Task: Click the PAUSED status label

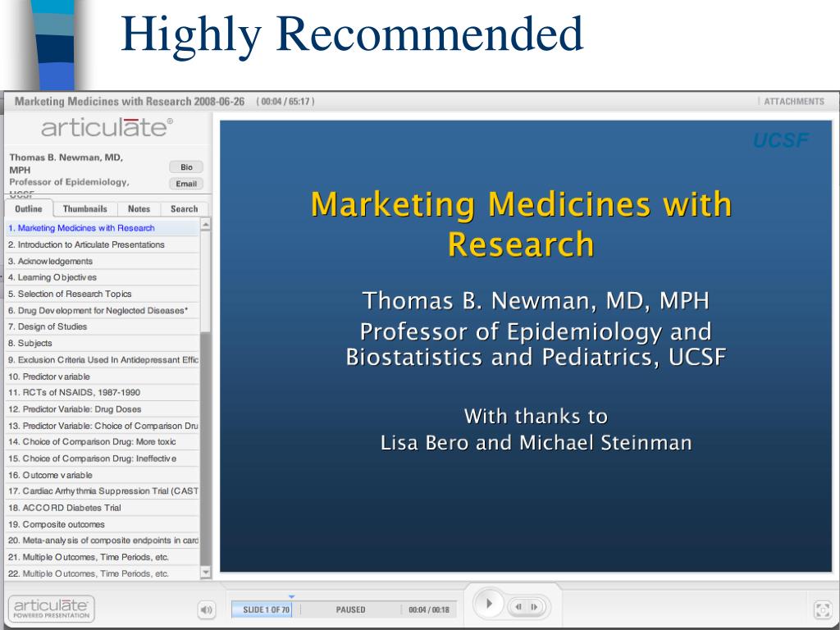Action: pyautogui.click(x=350, y=609)
